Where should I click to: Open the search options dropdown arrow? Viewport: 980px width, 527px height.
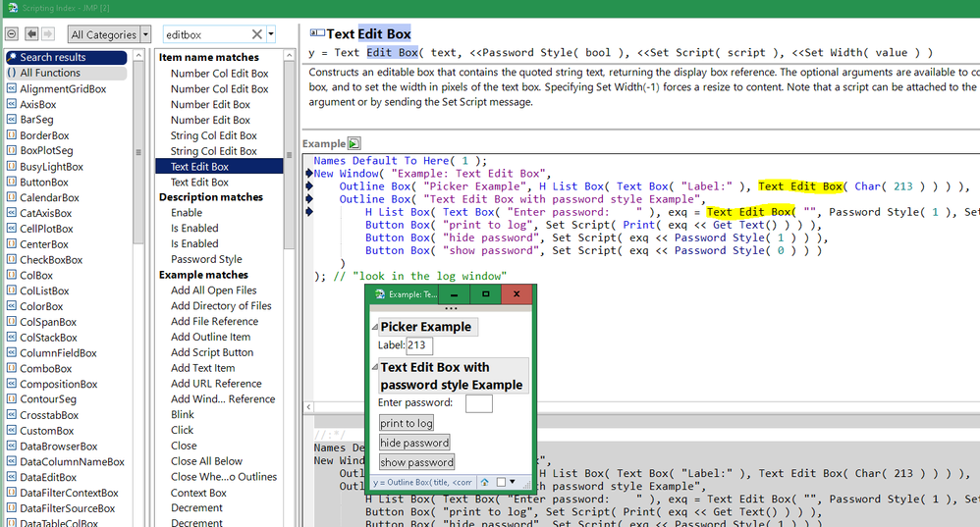click(272, 34)
